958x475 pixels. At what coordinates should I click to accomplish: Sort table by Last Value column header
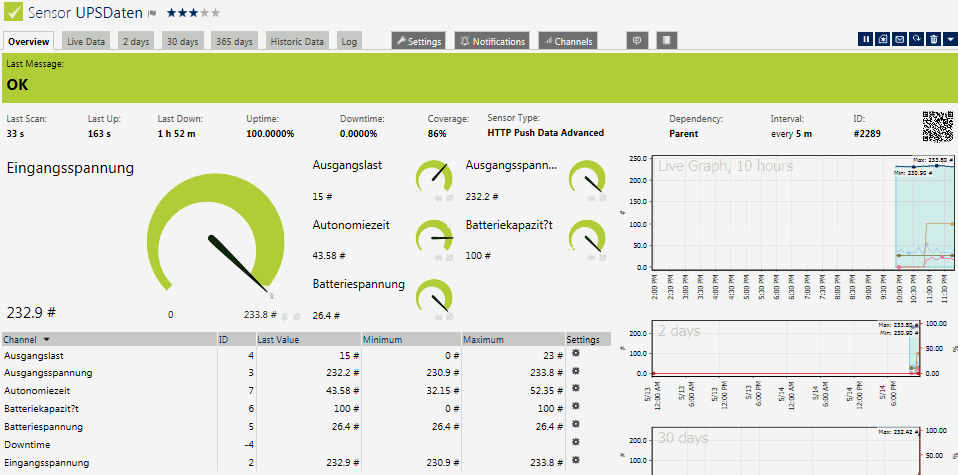point(309,339)
